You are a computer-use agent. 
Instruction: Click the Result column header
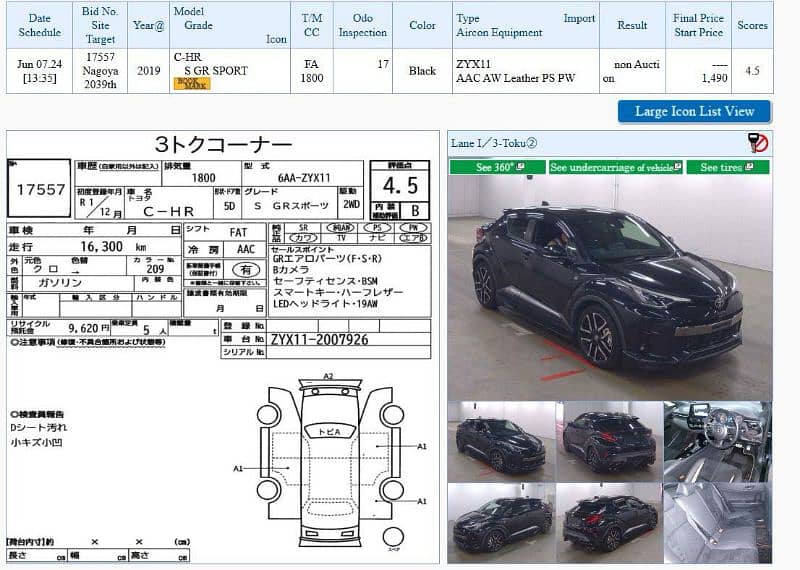click(632, 25)
